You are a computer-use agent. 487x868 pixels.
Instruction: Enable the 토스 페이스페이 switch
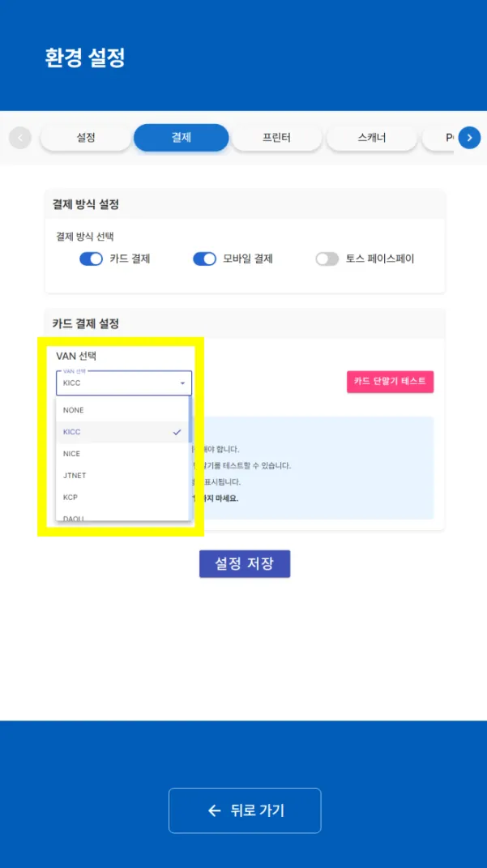[327, 259]
